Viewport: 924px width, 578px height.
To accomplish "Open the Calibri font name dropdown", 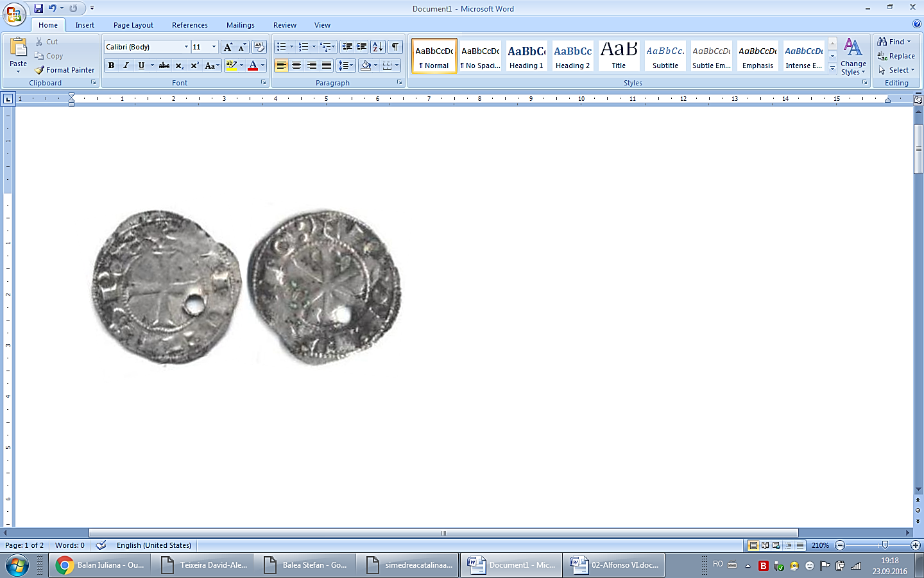I will tap(186, 47).
